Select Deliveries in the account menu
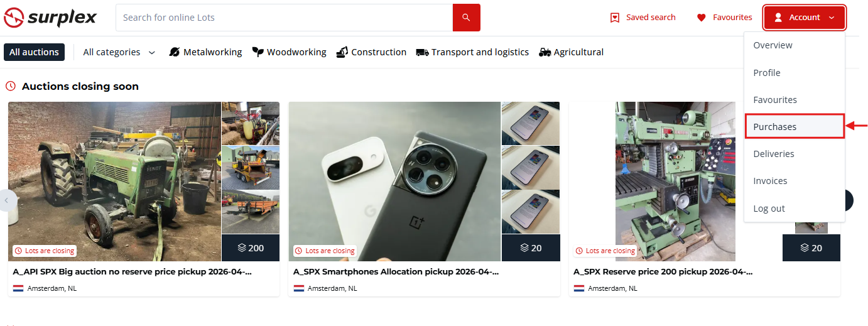The width and height of the screenshot is (868, 326). [774, 154]
